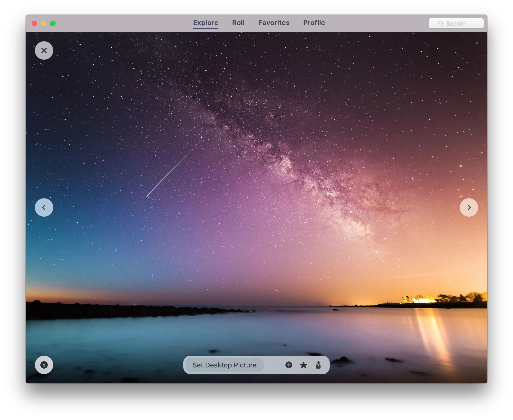The height and width of the screenshot is (420, 513).
Task: Show photo info with the i button
Action: [44, 365]
